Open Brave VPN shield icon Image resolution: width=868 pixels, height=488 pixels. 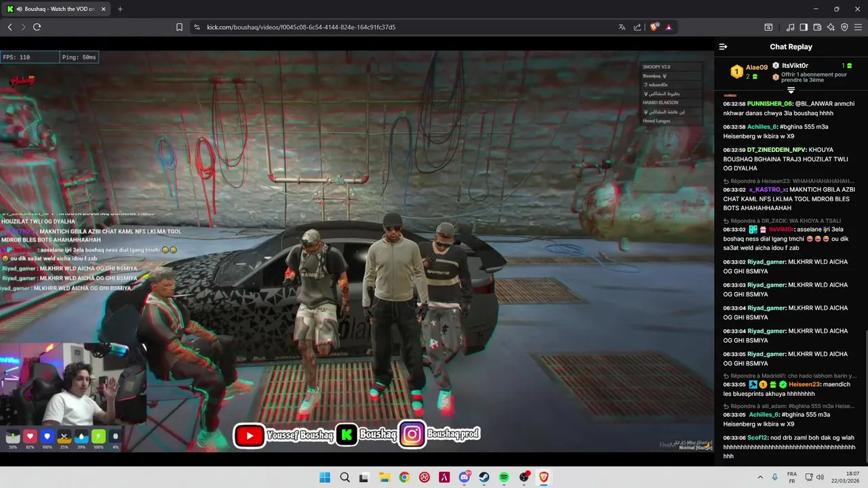tap(844, 27)
